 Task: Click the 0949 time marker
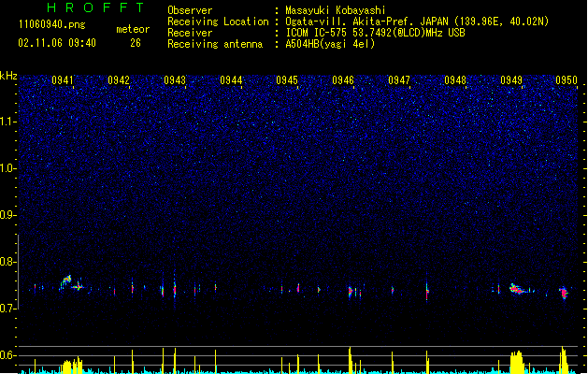511,80
